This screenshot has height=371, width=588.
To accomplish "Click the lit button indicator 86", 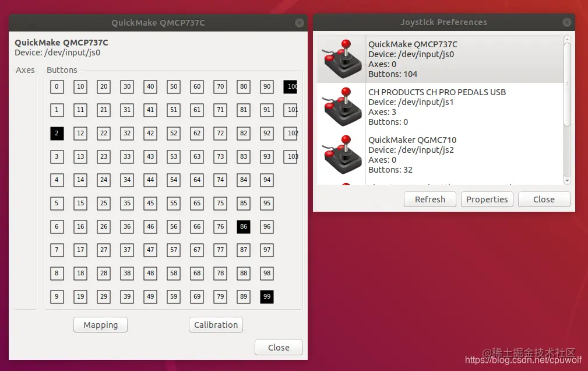I will tap(244, 227).
